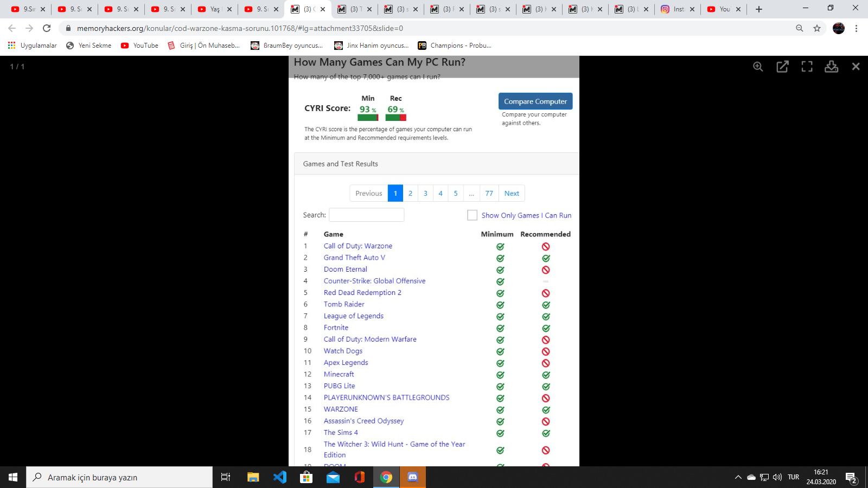Click the Doom Eternal recommended blocked icon
The height and width of the screenshot is (488, 868).
click(546, 269)
